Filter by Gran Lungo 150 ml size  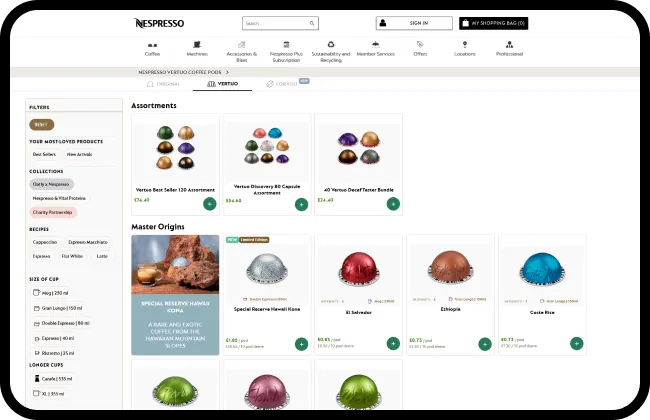point(58,308)
